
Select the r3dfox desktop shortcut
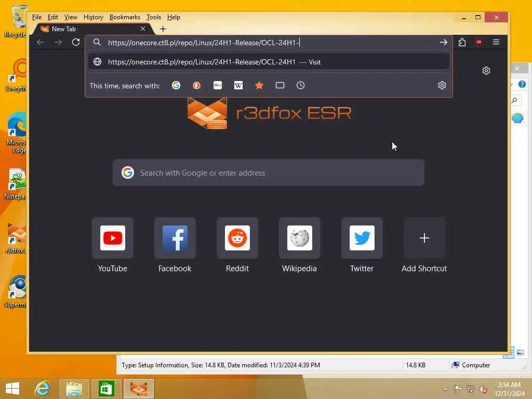pyautogui.click(x=16, y=238)
